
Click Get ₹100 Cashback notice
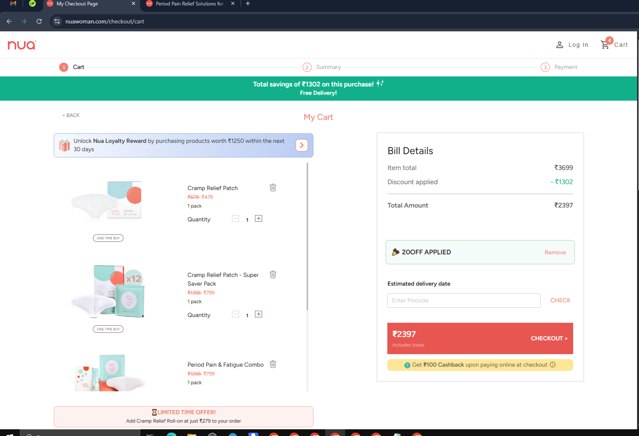[x=480, y=365]
